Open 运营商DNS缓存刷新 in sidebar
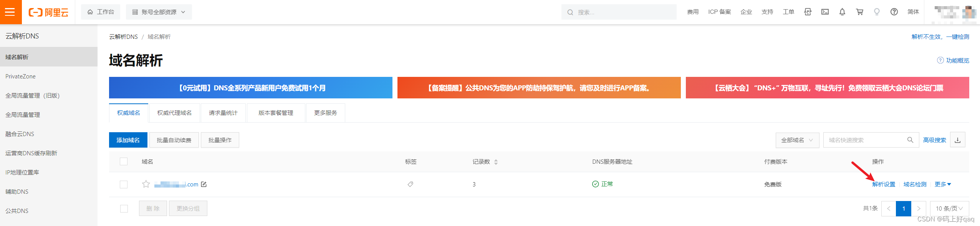This screenshot has width=980, height=226. 49,153
